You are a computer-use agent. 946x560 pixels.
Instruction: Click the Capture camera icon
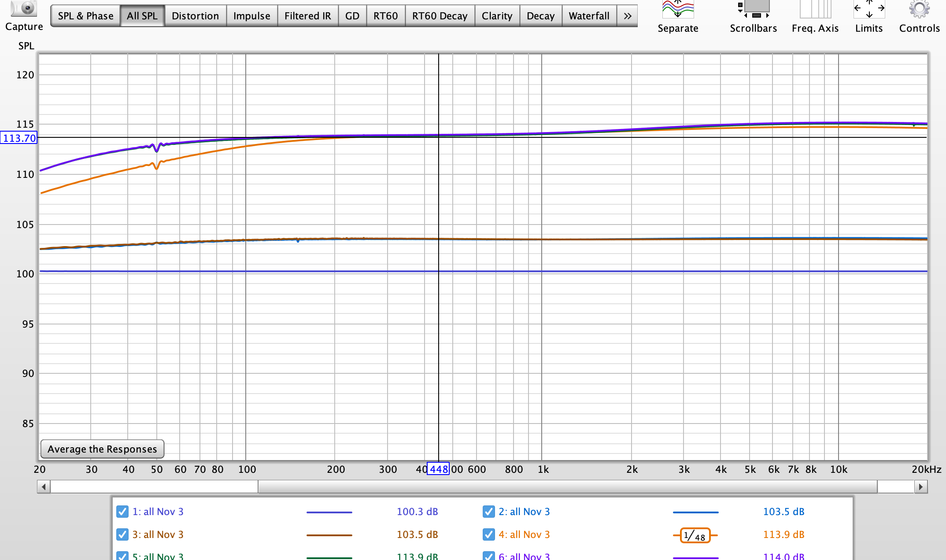pyautogui.click(x=24, y=9)
